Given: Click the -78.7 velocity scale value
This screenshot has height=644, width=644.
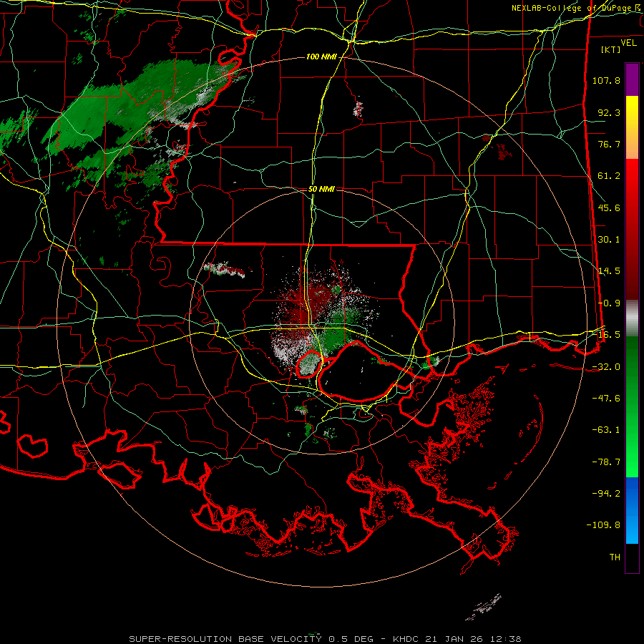Looking at the screenshot, I should click(606, 462).
